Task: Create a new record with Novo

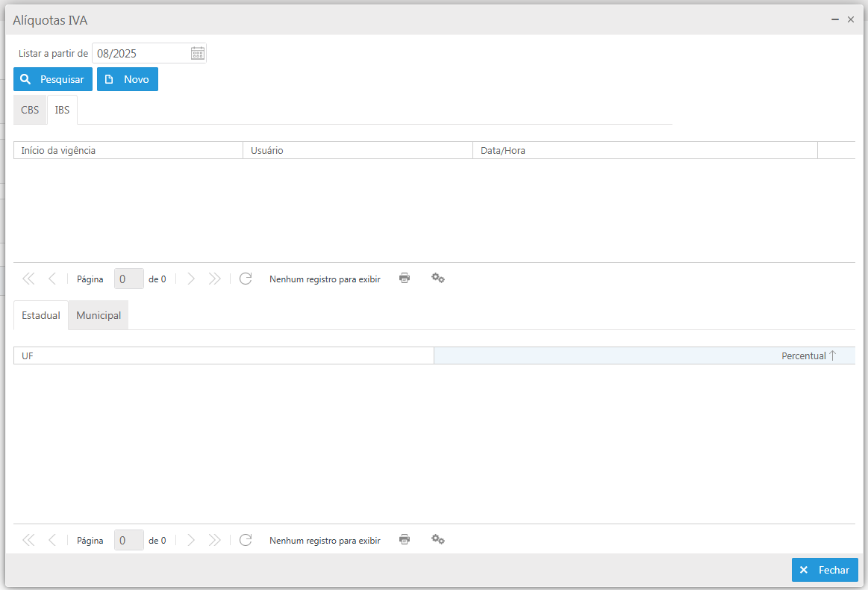Action: pyautogui.click(x=128, y=79)
